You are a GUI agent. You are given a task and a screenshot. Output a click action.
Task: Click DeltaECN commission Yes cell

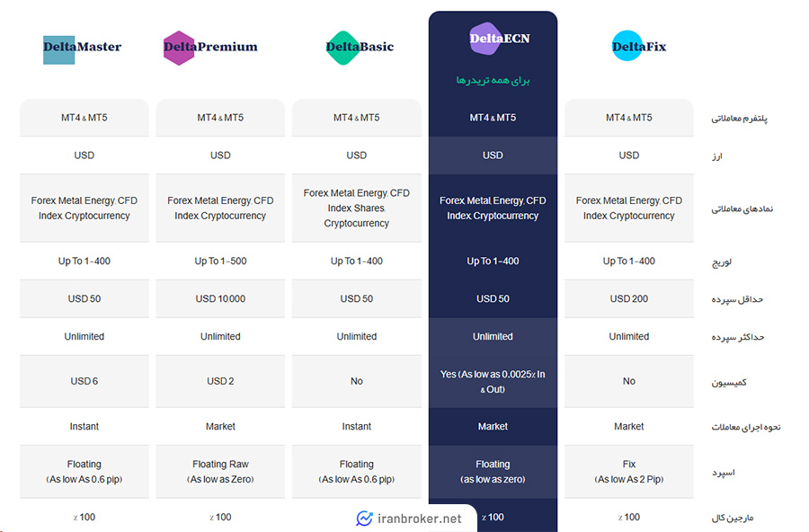[493, 381]
